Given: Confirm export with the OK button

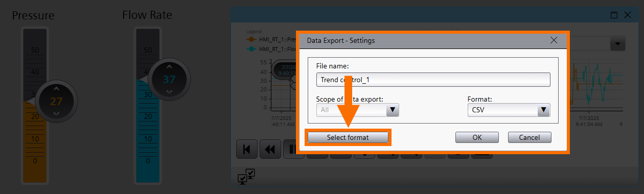Looking at the screenshot, I should click(477, 137).
